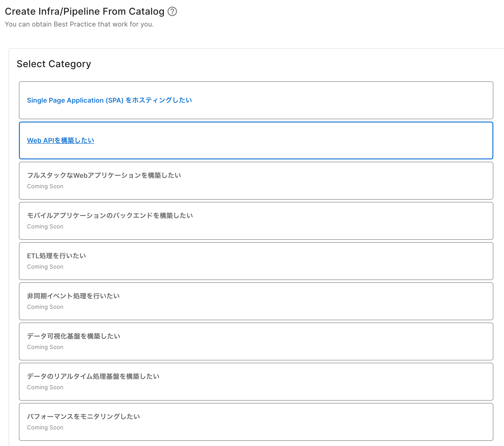
Task: Click the フルスタックなWebアプリケーション category card
Action: pyautogui.click(x=256, y=181)
